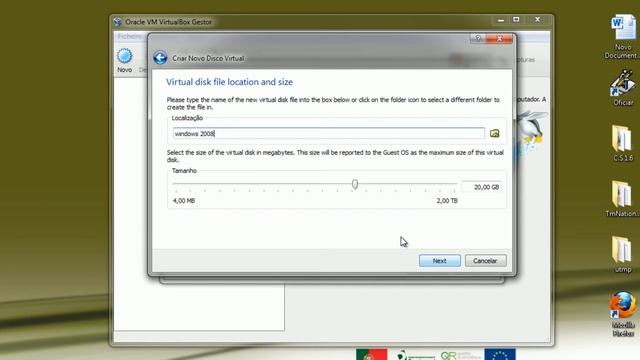Click the Next button
This screenshot has width=640, height=360.
pyautogui.click(x=440, y=260)
